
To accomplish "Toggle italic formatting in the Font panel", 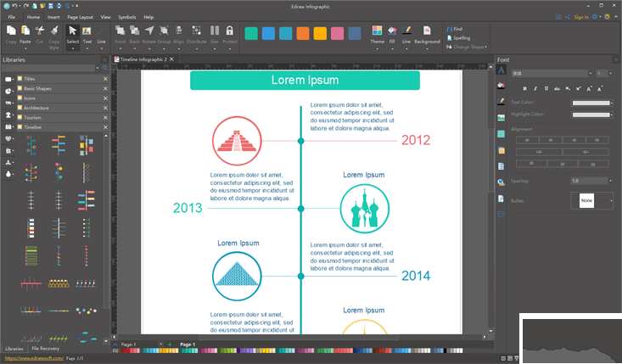I will (x=535, y=88).
